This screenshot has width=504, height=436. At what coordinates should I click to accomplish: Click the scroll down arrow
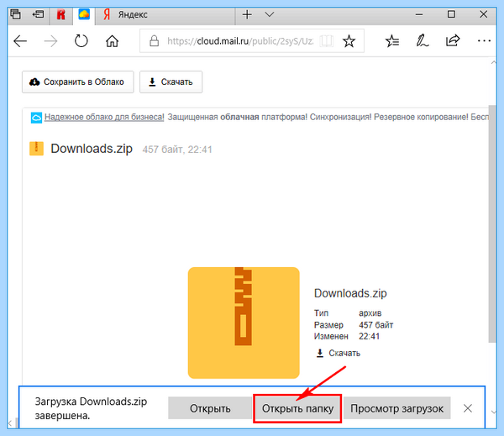pos(494,412)
